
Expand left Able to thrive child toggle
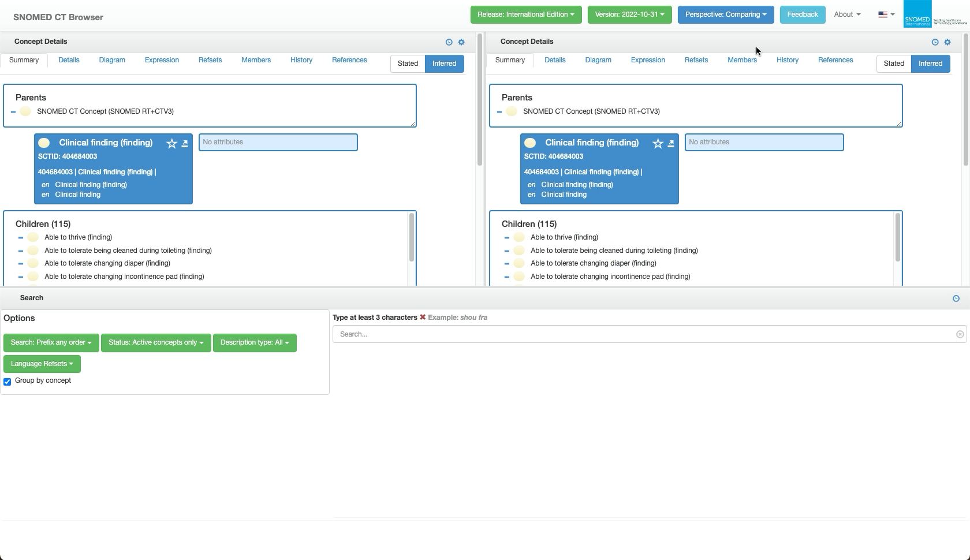[21, 237]
